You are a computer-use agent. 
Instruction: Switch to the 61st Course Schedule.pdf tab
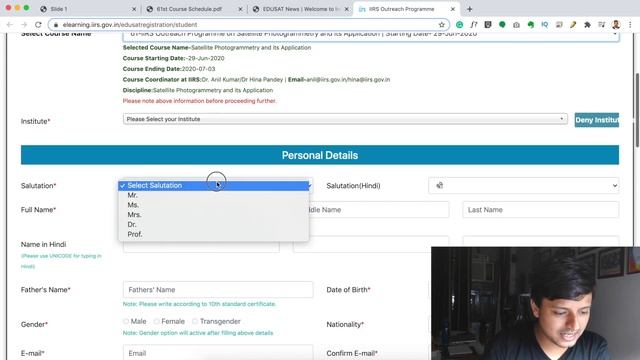click(193, 9)
